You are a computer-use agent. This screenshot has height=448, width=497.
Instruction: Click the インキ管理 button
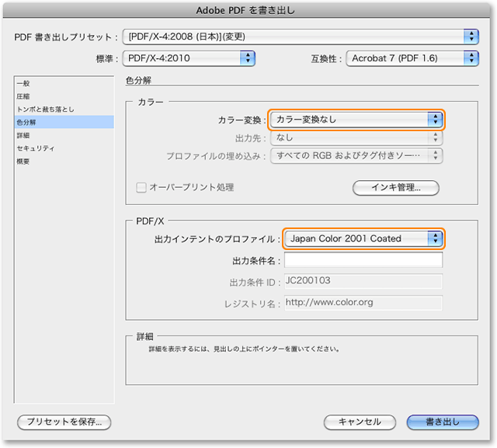pyautogui.click(x=396, y=187)
